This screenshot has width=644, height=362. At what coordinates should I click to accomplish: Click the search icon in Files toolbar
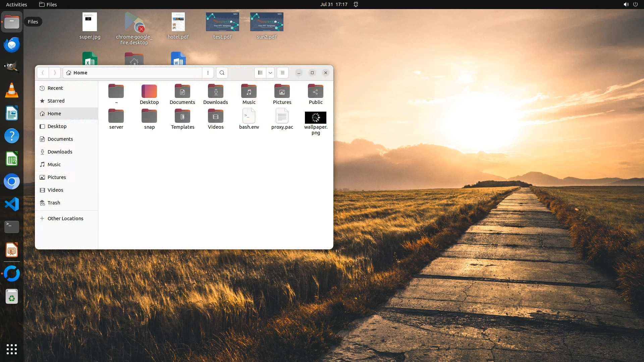point(222,73)
